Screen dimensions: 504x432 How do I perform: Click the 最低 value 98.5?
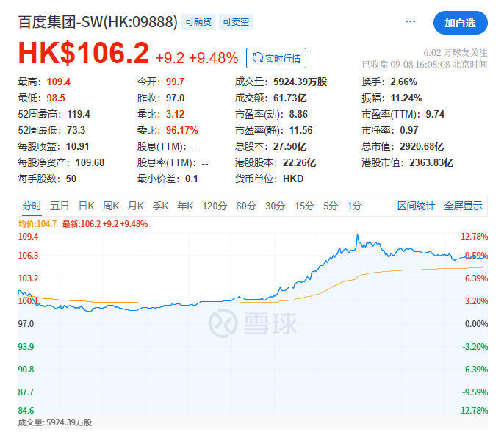tap(56, 98)
